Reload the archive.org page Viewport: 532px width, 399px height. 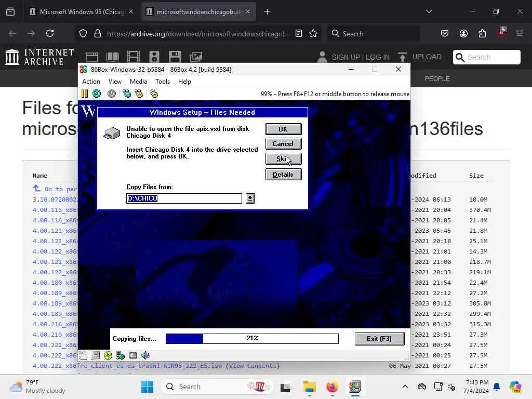point(50,33)
